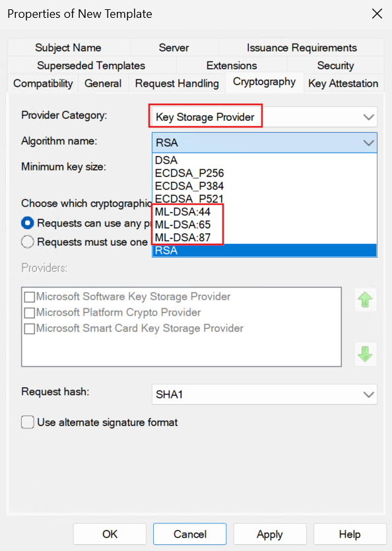Check Microsoft Platform Crypto Provider
This screenshot has width=392, height=551.
[x=30, y=312]
